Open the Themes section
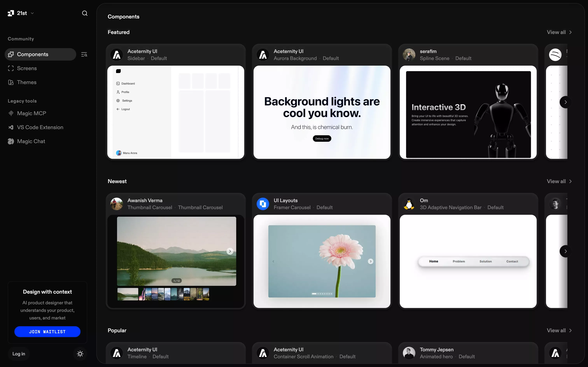588x367 pixels. click(x=27, y=82)
